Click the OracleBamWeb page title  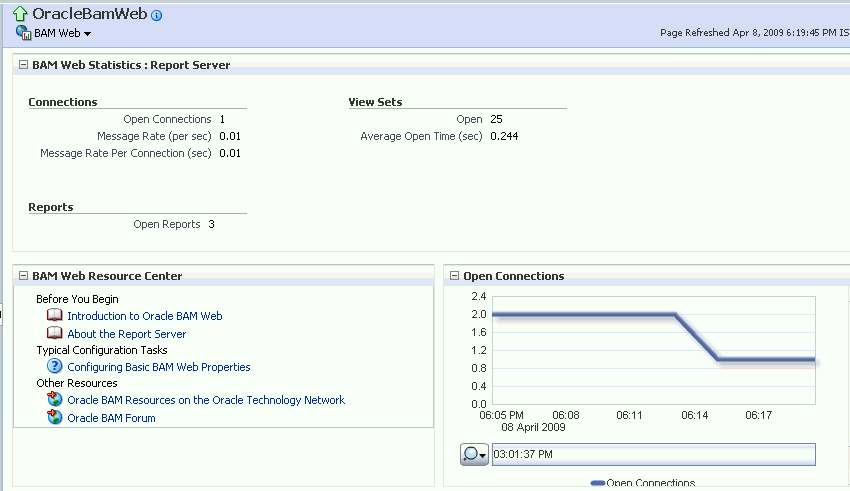(x=89, y=14)
